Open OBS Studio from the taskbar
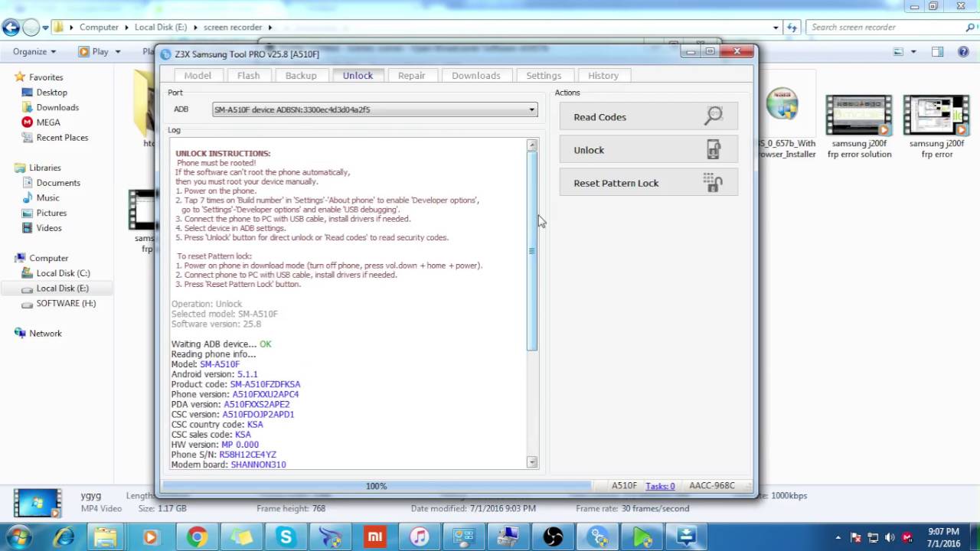The height and width of the screenshot is (551, 980). click(553, 537)
